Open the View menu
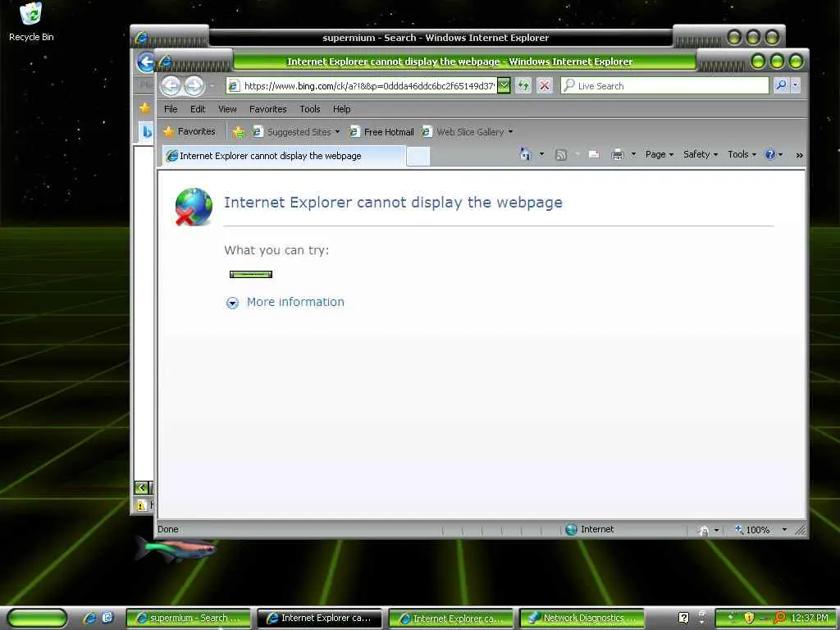The width and height of the screenshot is (840, 630). 227,109
